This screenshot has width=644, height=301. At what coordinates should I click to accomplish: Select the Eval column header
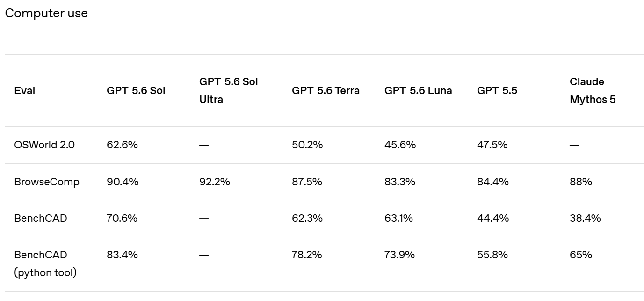(25, 91)
